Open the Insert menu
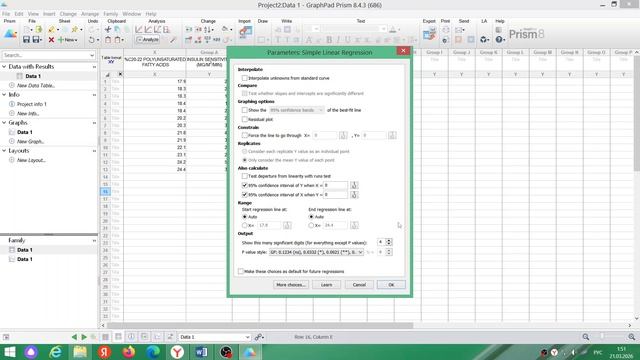Screen dimensions: 640x360 [x=49, y=14]
